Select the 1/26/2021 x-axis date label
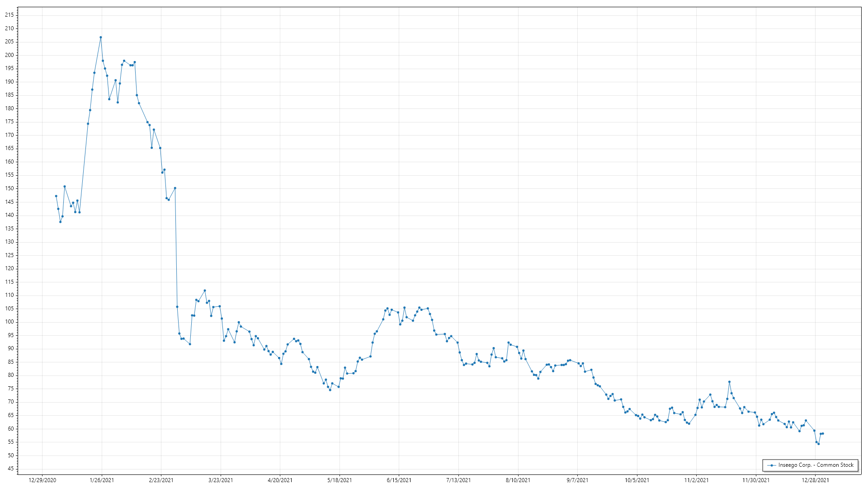The width and height of the screenshot is (868, 488). pos(102,480)
